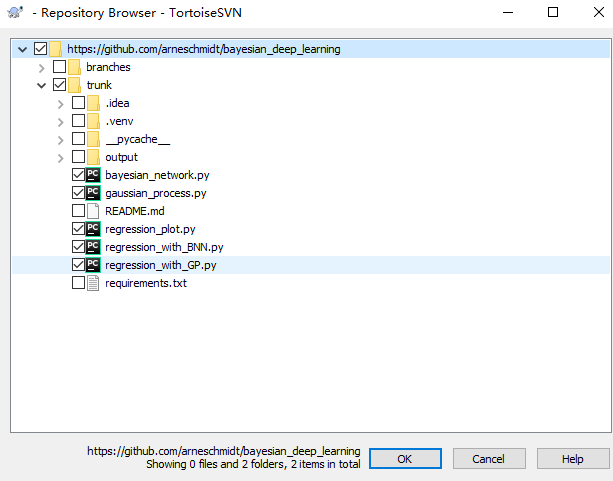
Task: Click the output folder icon
Action: click(x=93, y=157)
